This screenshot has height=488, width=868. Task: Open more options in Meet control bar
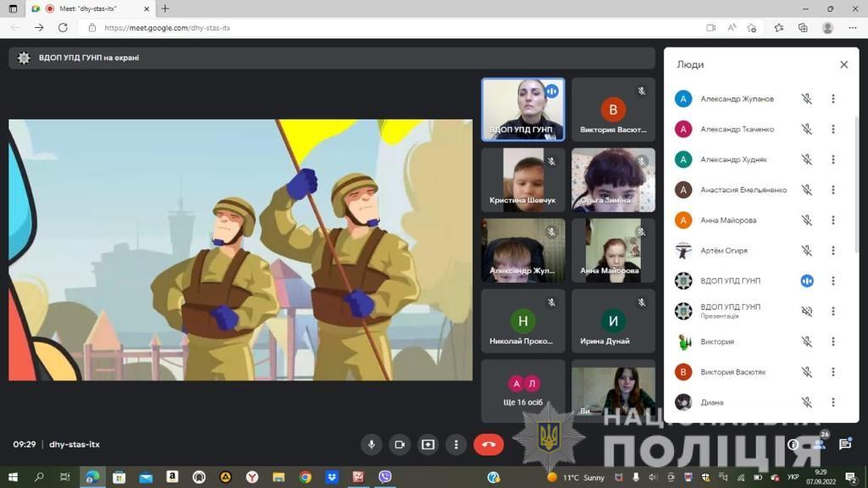tap(456, 444)
